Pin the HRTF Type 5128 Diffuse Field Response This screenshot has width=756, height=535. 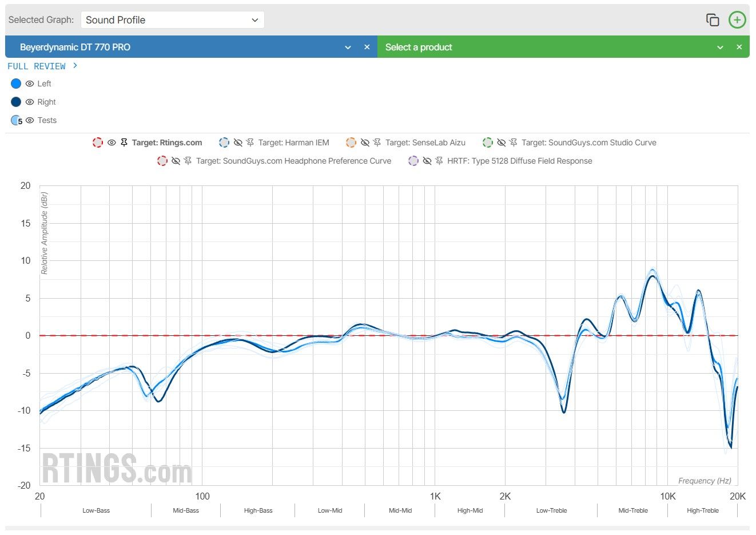(439, 161)
